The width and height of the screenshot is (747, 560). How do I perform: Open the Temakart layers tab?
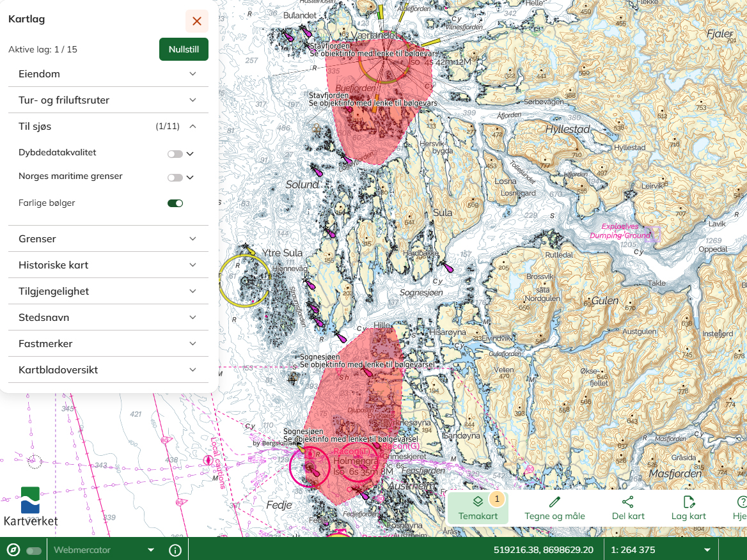point(478,508)
